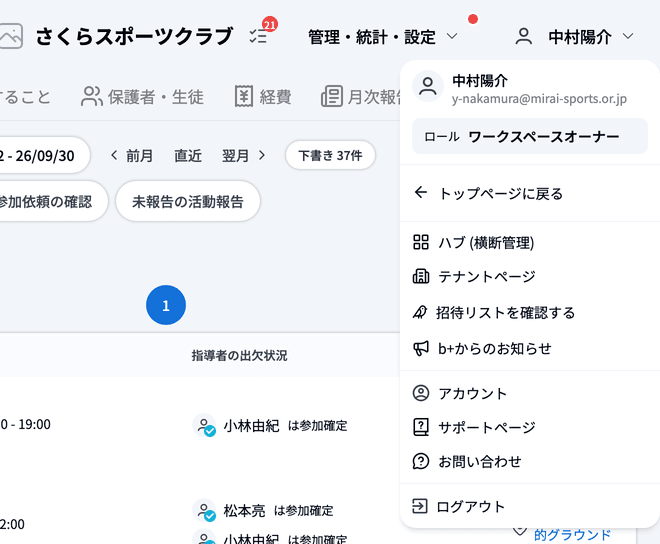Open 未報告の活動報告 filter
Image resolution: width=660 pixels, height=544 pixels.
(188, 201)
